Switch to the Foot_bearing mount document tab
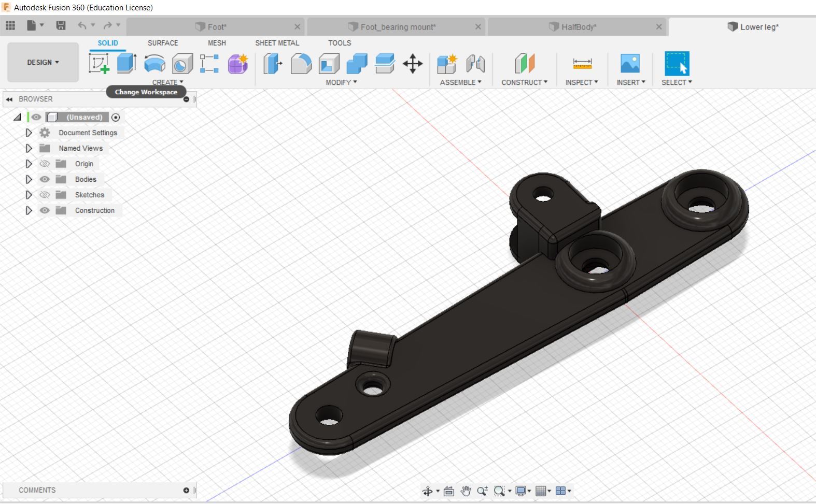 (x=397, y=27)
